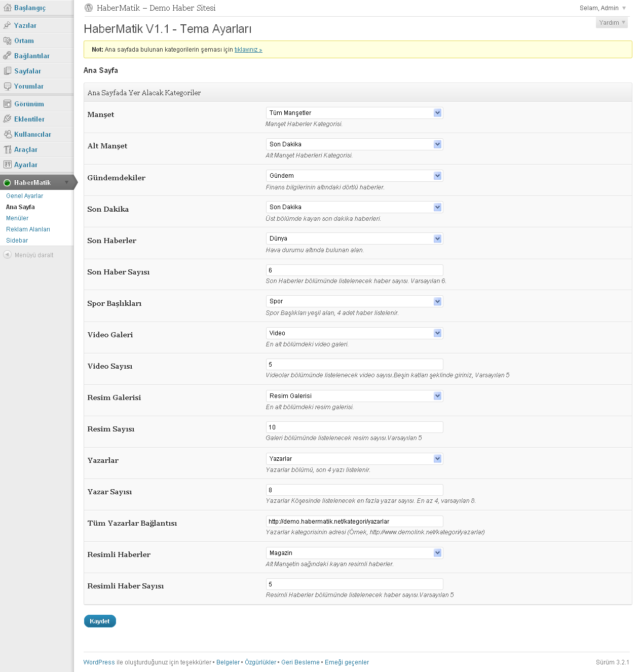Open the Belgeler footer link
The height and width of the screenshot is (672, 640).
pos(228,662)
